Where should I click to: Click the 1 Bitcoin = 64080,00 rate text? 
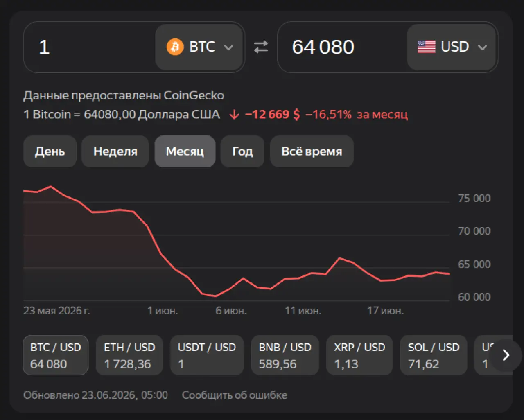point(122,114)
